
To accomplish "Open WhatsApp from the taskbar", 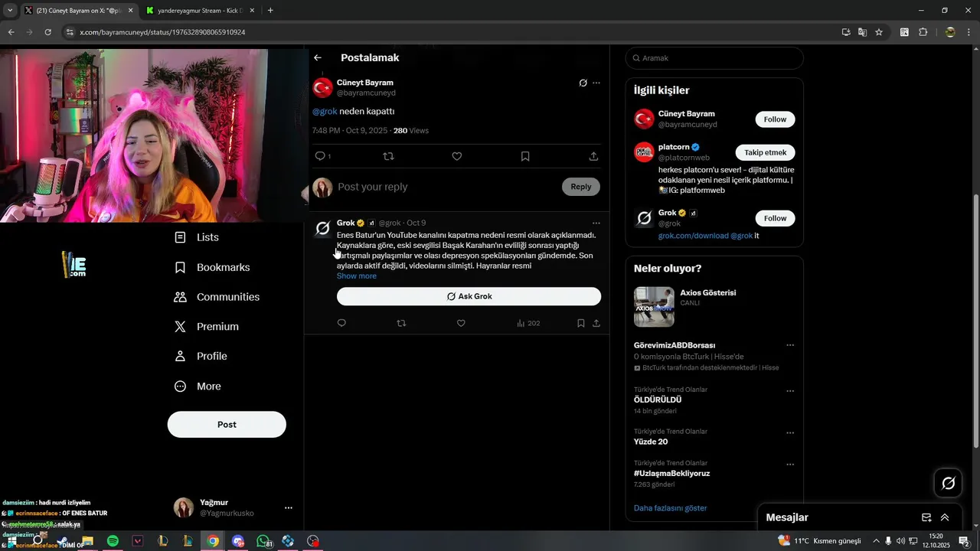I will click(263, 541).
